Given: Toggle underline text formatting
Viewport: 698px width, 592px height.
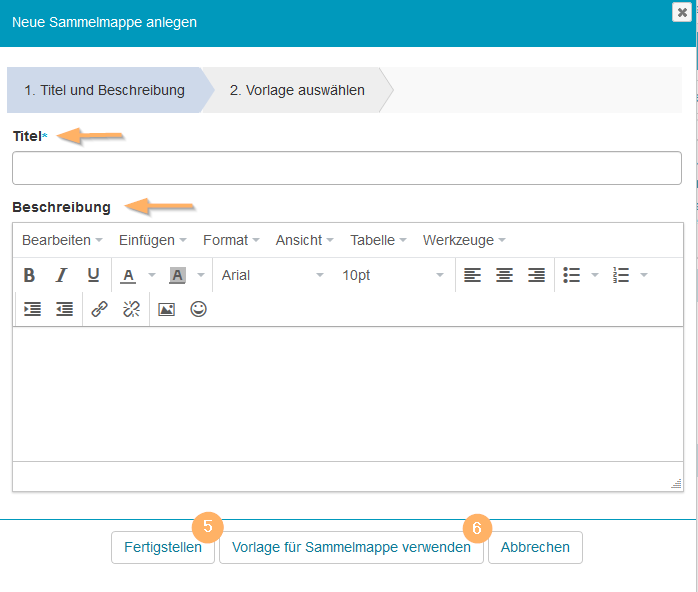Looking at the screenshot, I should [93, 275].
